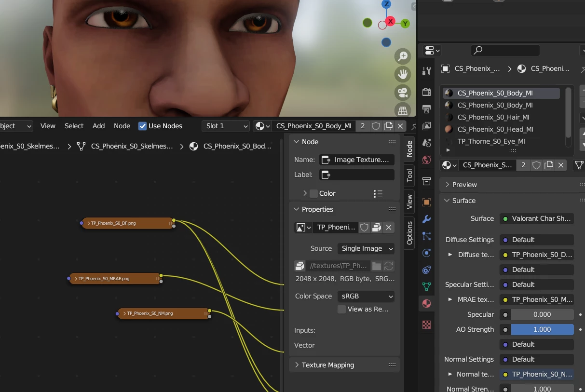Switch perspective/orthographic with grid icon
Image resolution: width=585 pixels, height=392 pixels.
(x=403, y=109)
